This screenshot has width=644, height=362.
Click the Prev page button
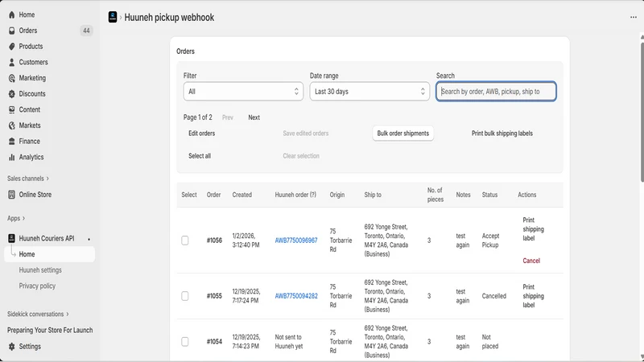tap(228, 117)
